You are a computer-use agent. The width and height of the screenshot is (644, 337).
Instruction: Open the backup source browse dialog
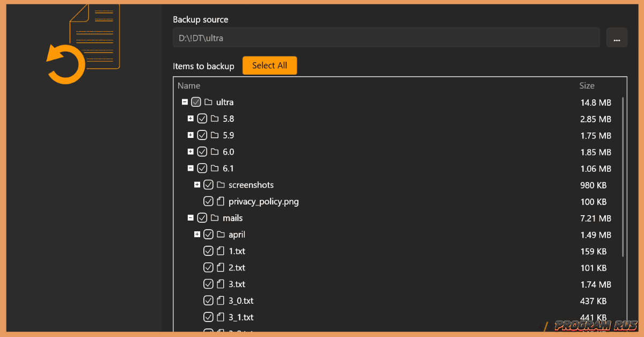[x=617, y=37]
